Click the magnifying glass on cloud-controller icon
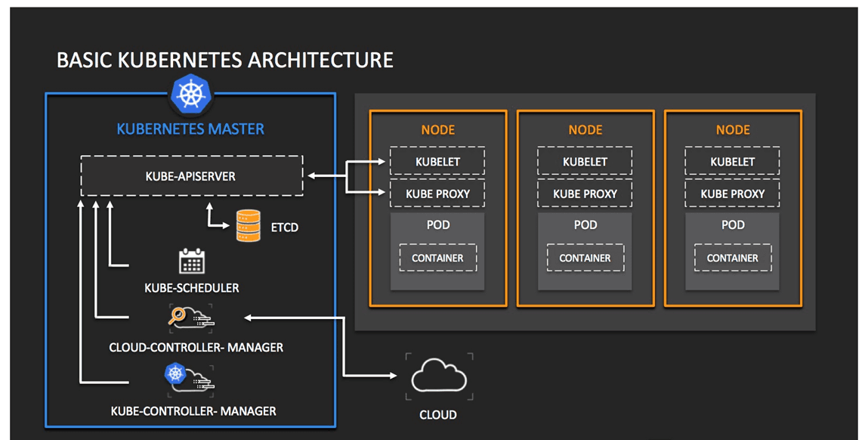Viewport: 868px width, 440px height. [181, 315]
